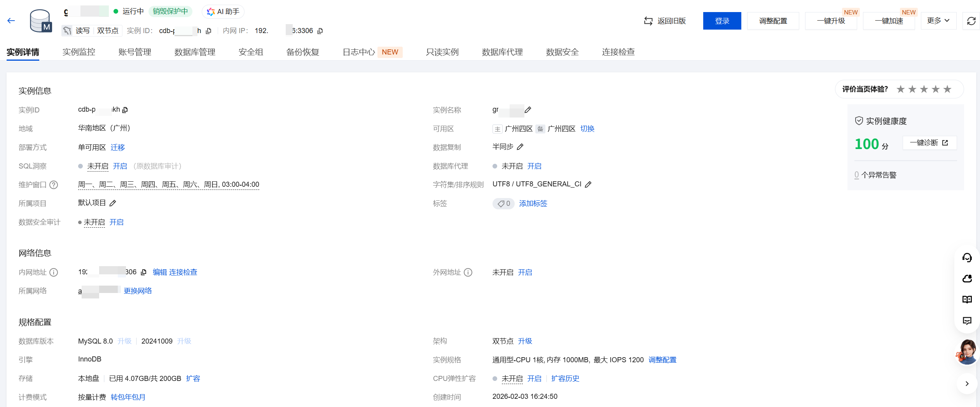Enable 数据安全审计 via 开启 link
Viewport: 980px width, 407px height.
(117, 222)
